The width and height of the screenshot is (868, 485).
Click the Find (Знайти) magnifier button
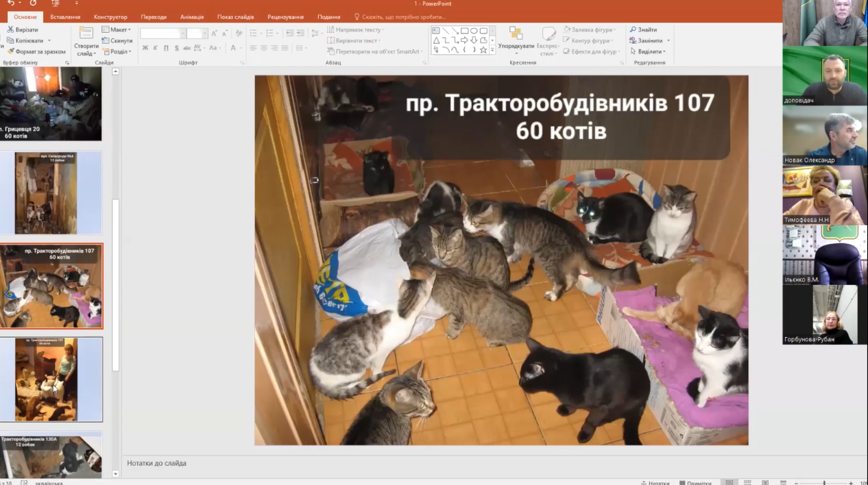(643, 30)
